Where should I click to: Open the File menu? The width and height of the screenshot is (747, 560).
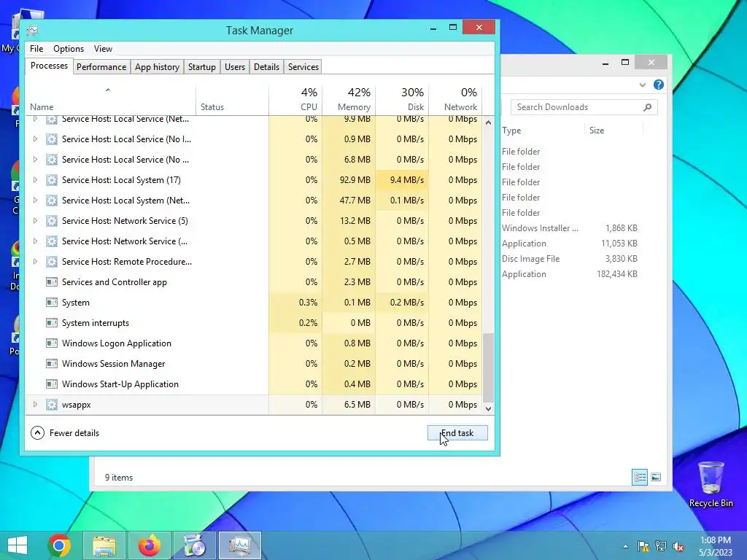[36, 49]
